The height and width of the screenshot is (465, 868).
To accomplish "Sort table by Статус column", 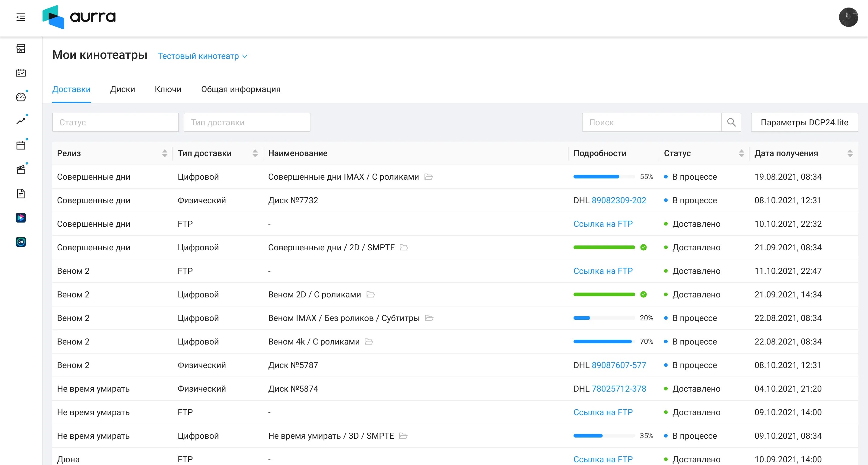I will point(741,153).
